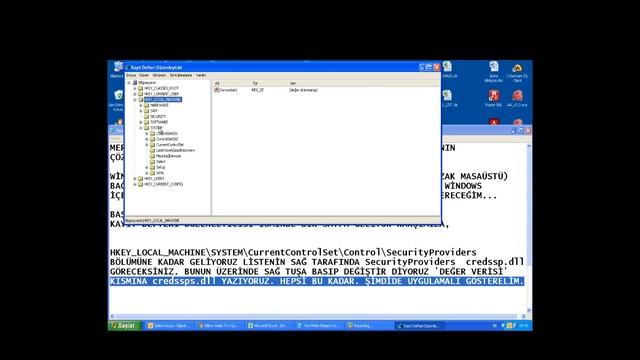Screen dimensions: 640x360
Task: Select the HARDWARE key label
Action: tap(159, 105)
